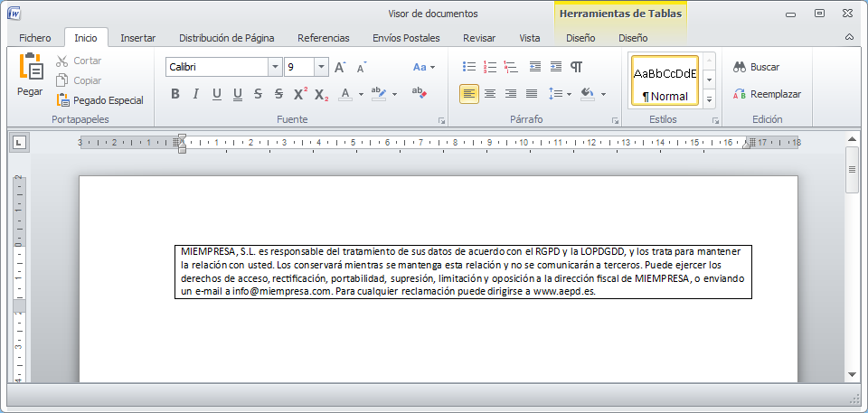
Task: Expand the styles gallery list
Action: (709, 99)
